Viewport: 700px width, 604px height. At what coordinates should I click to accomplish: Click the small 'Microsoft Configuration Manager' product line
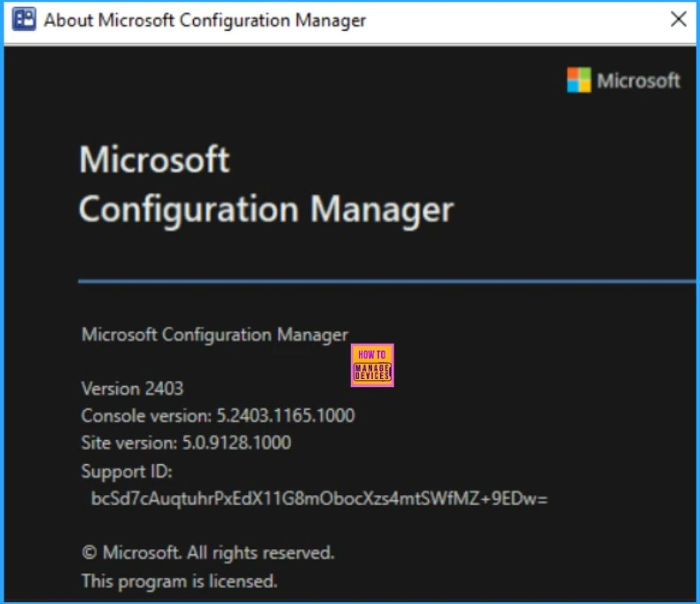[x=214, y=335]
